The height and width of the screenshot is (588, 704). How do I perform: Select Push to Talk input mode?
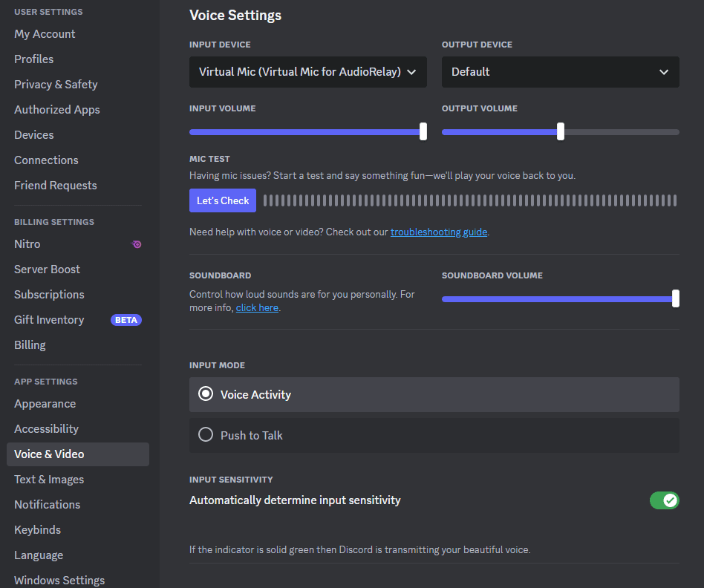point(434,435)
